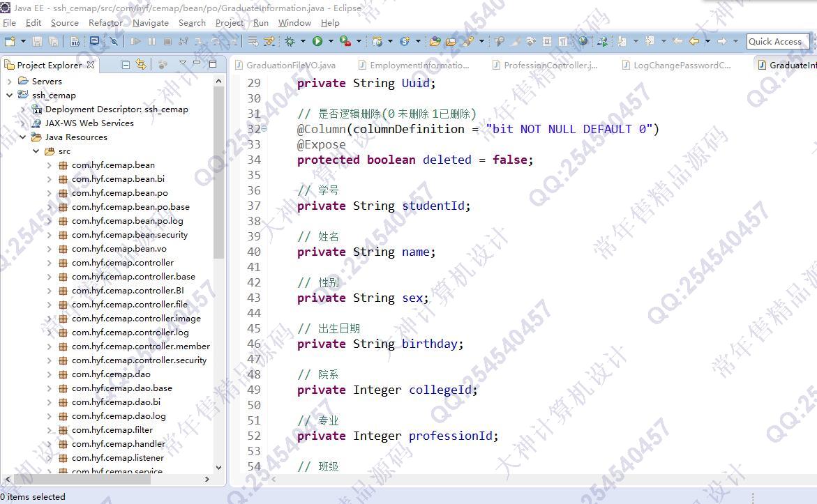The height and width of the screenshot is (504, 817).
Task: Click Project Explorer horizontal scrollbar thumb
Action: click(83, 479)
